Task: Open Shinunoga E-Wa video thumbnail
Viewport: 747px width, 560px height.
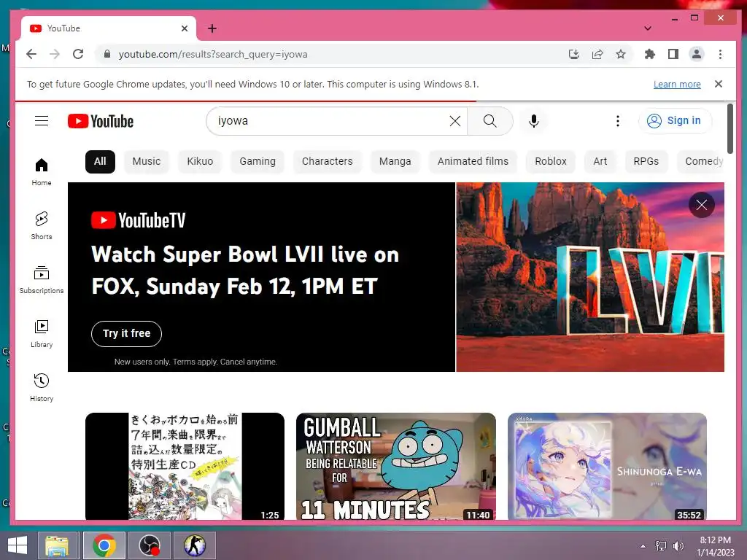Action: [x=607, y=466]
